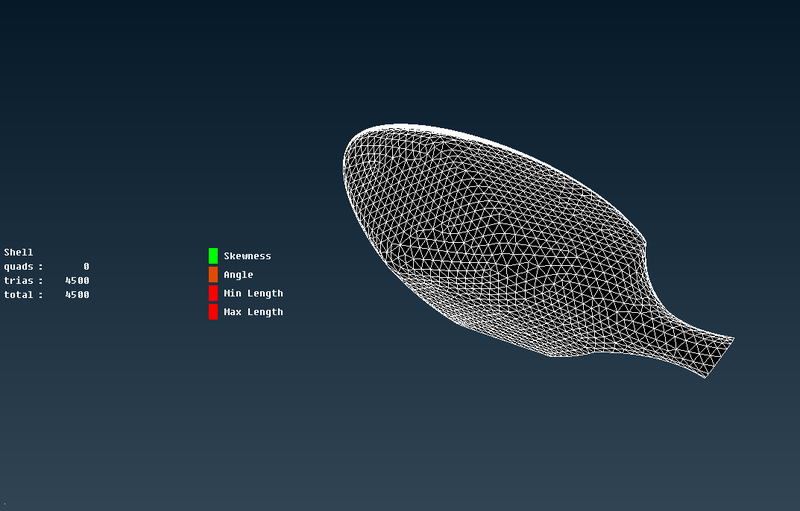Click the total element count row
The image size is (800, 511).
tap(46, 295)
